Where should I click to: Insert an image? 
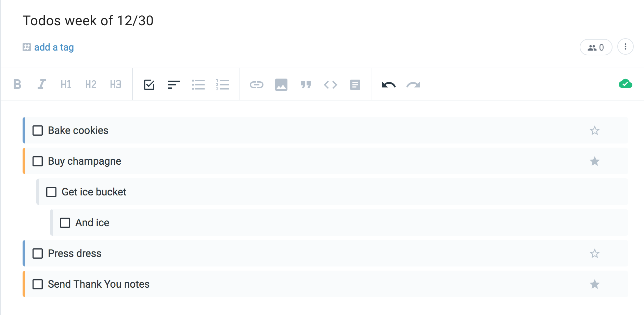tap(281, 84)
